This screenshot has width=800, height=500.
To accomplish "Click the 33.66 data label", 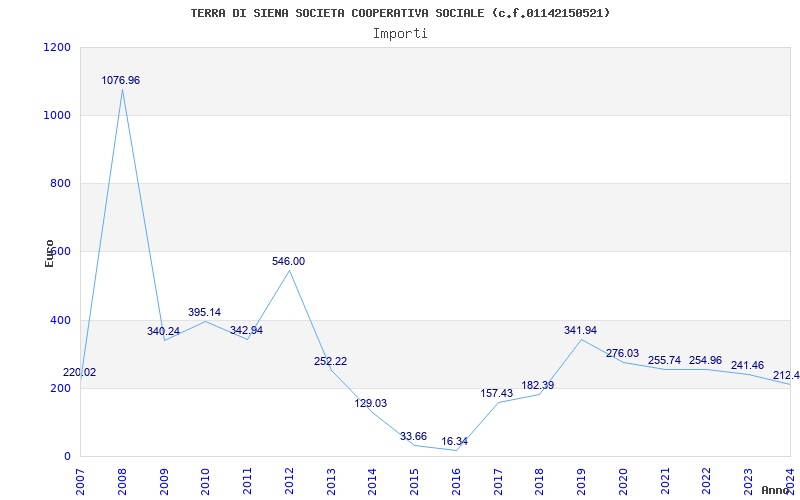I will (413, 436).
